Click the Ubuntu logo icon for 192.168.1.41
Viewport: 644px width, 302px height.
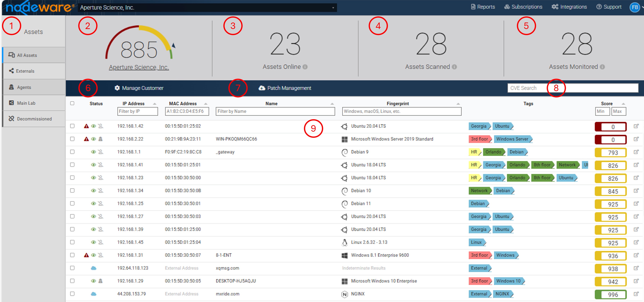(345, 165)
